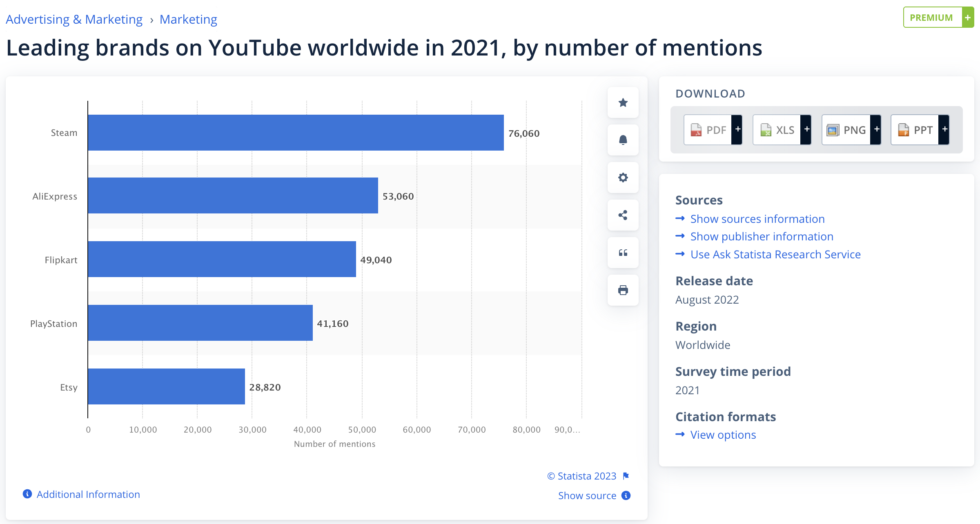Open Advertising & Marketing breadcrumb

coord(74,19)
